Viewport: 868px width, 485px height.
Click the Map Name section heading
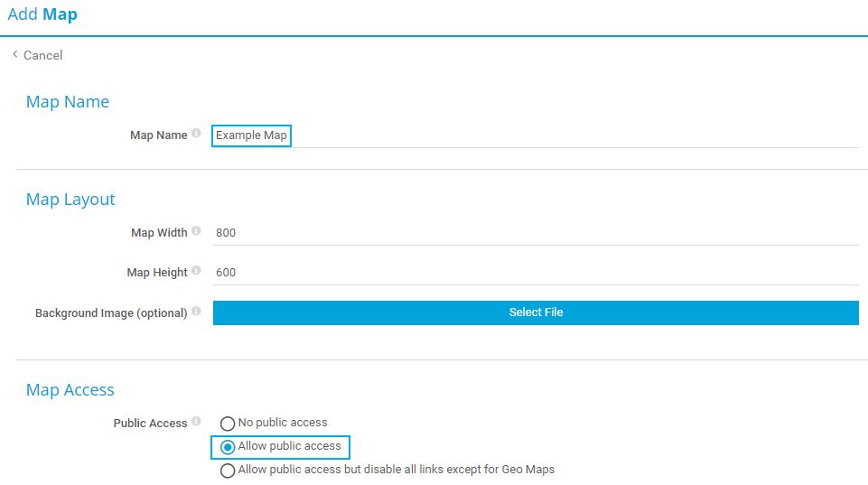[x=68, y=102]
